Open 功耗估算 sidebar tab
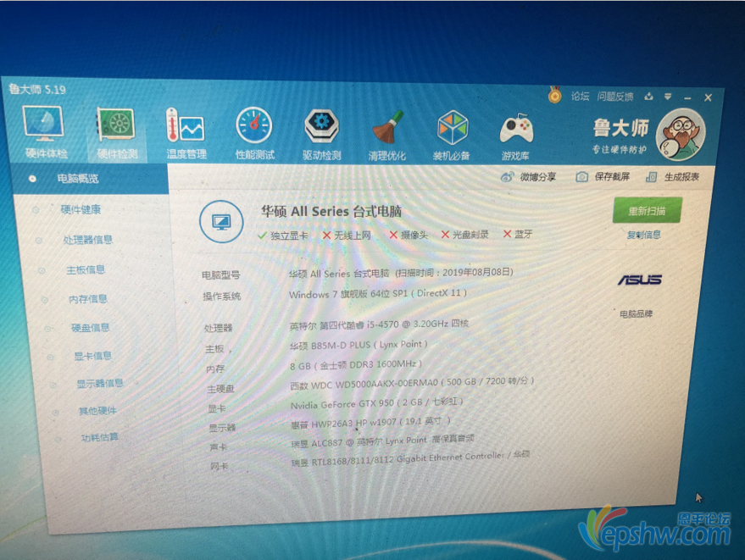Viewport: 745px width, 560px height. [100, 437]
